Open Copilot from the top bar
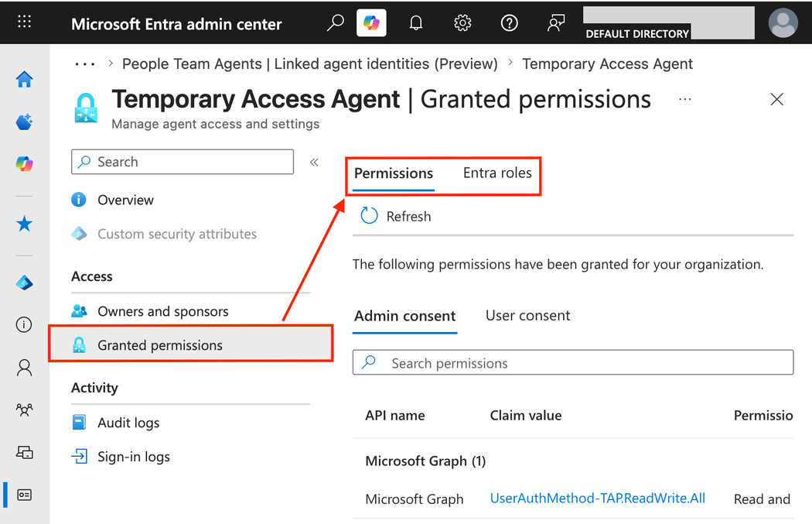The height and width of the screenshot is (524, 812). point(371,22)
